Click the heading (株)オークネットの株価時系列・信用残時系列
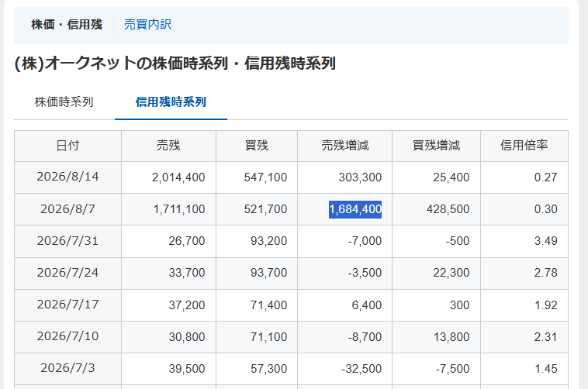 click(175, 63)
